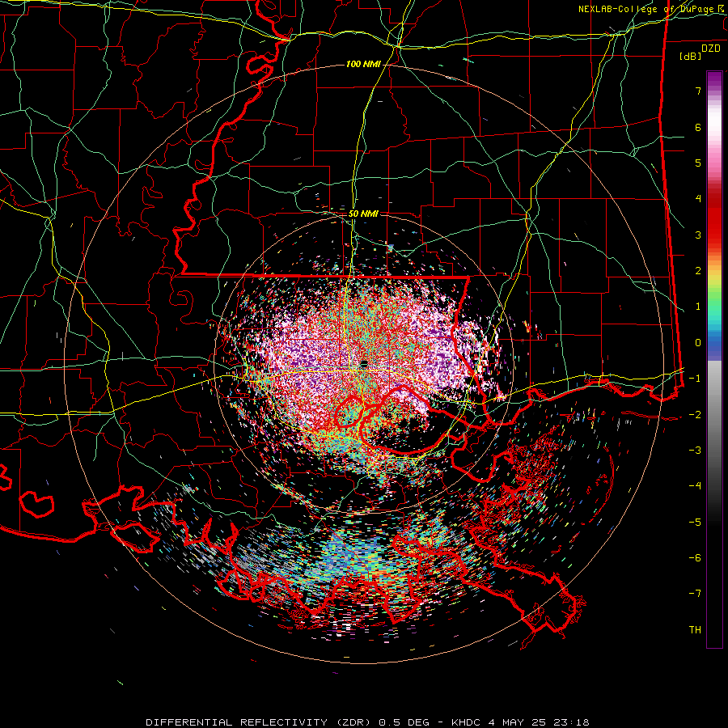Click the -1 value on the color scale
Image resolution: width=728 pixels, height=728 pixels.
coord(695,379)
